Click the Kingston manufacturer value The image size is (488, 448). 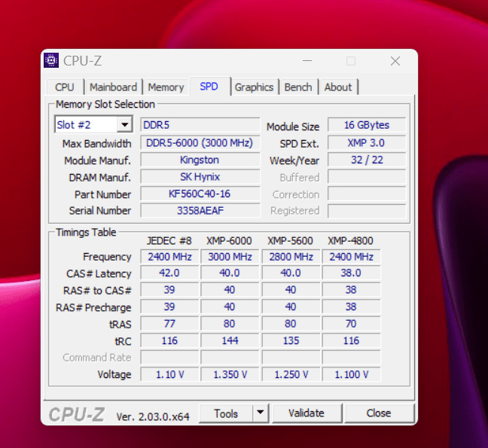200,160
